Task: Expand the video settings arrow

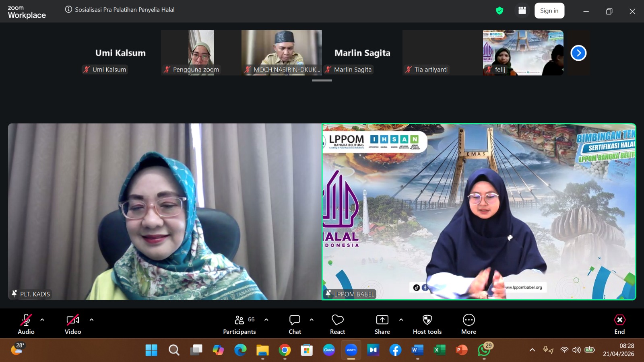Action: coord(91,320)
